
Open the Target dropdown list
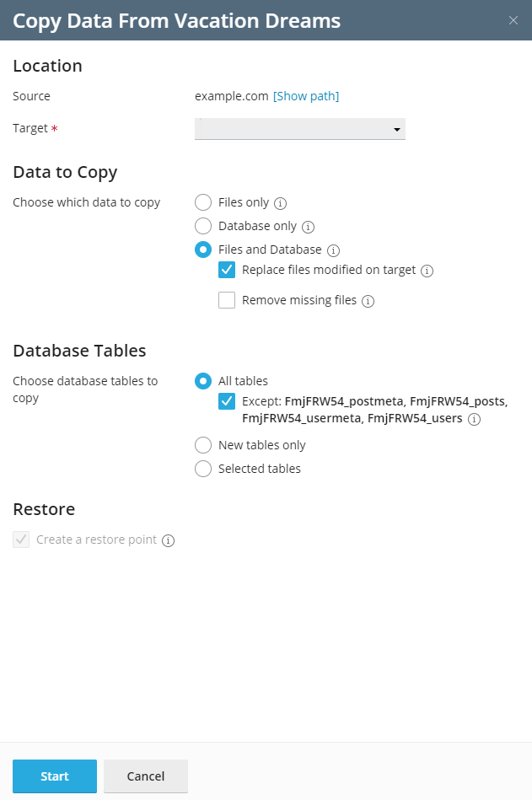tap(300, 129)
